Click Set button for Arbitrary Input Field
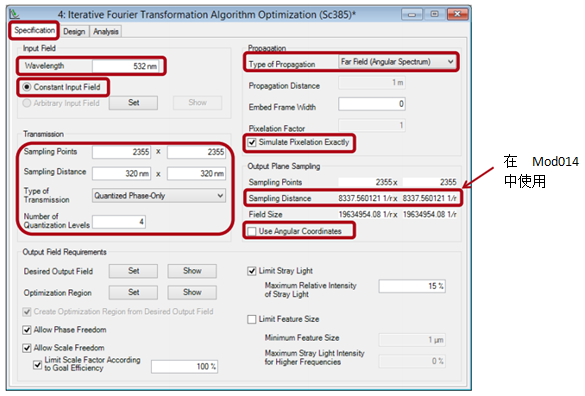 [x=133, y=103]
